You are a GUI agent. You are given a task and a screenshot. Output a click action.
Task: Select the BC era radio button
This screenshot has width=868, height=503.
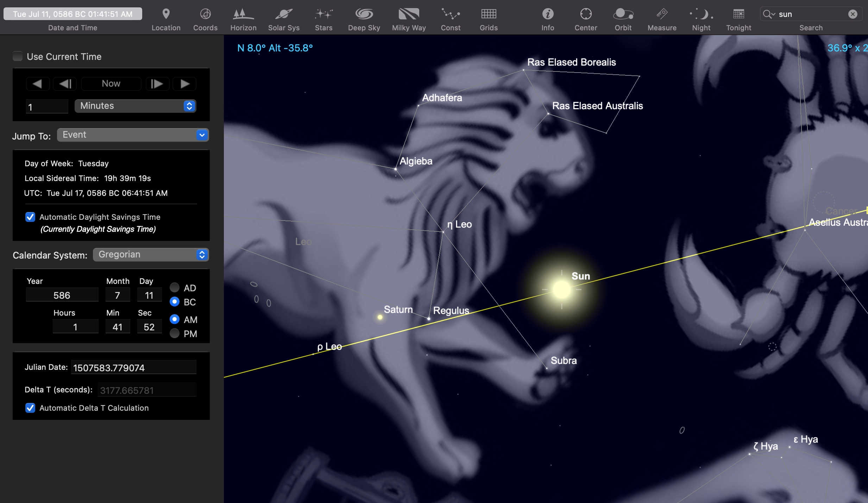(175, 302)
